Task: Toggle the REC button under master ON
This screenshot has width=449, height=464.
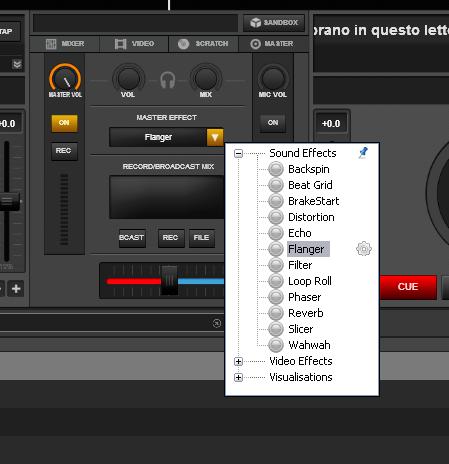Action: click(x=64, y=151)
